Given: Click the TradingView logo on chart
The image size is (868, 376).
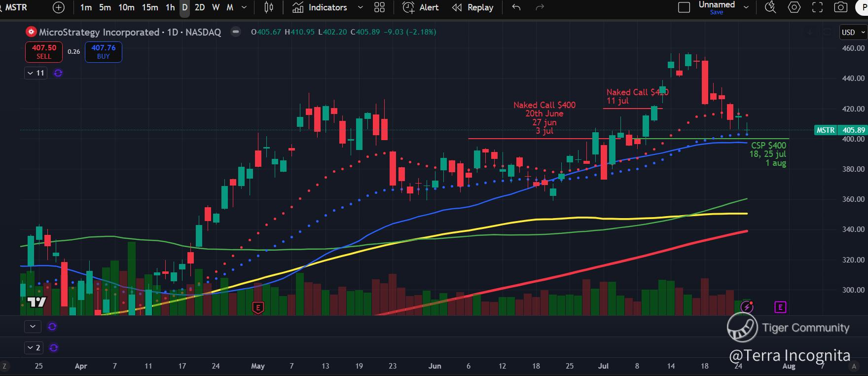Looking at the screenshot, I should coord(36,302).
